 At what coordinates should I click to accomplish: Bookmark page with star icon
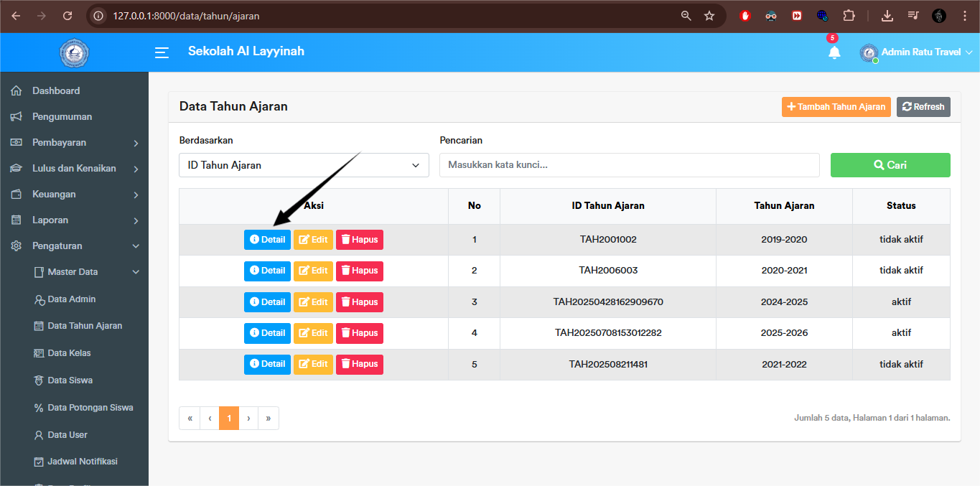pyautogui.click(x=709, y=16)
